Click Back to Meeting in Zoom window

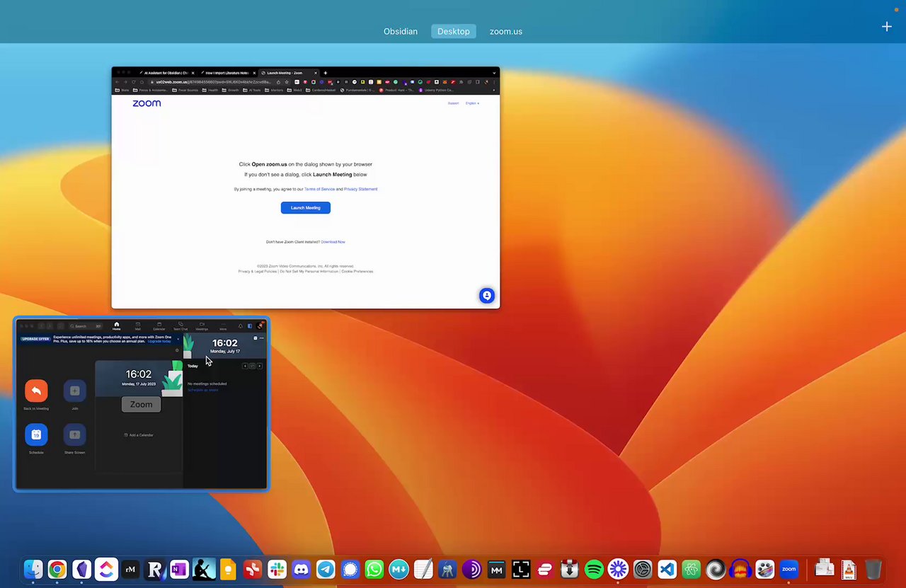point(36,391)
